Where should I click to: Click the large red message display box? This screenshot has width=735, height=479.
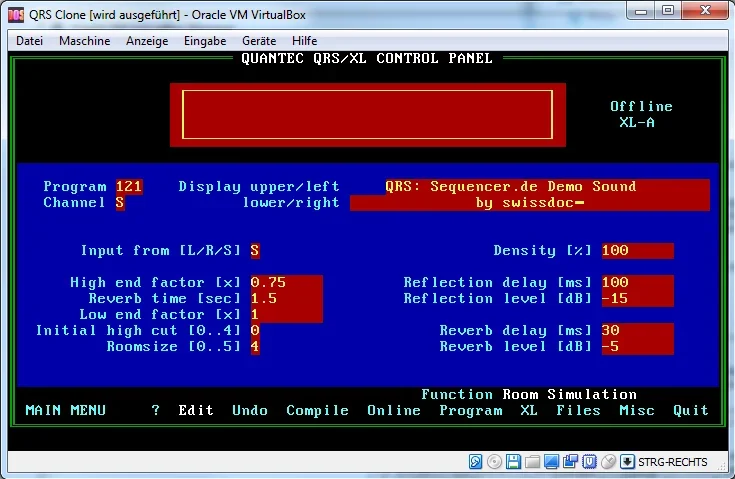(368, 115)
